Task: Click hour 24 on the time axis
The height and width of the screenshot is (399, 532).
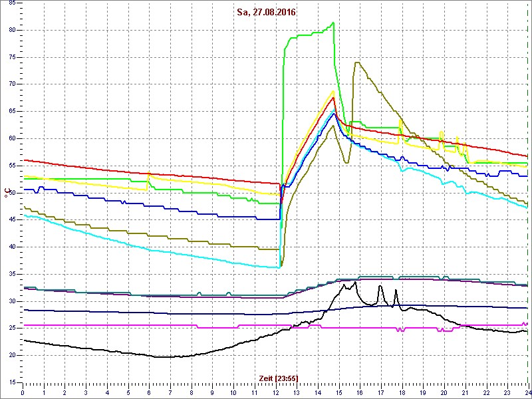Action: click(528, 392)
